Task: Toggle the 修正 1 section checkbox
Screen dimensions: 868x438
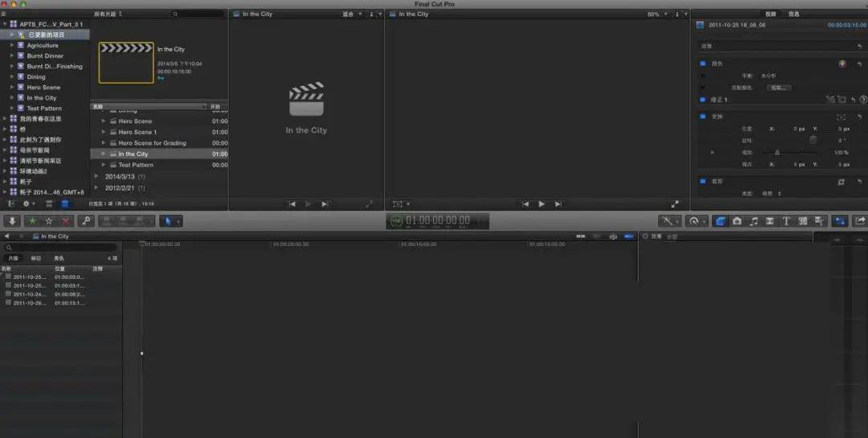Action: coord(703,100)
